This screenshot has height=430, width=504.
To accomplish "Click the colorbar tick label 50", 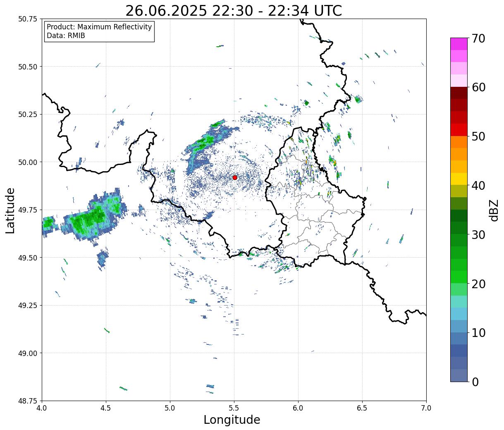I will (x=478, y=136).
